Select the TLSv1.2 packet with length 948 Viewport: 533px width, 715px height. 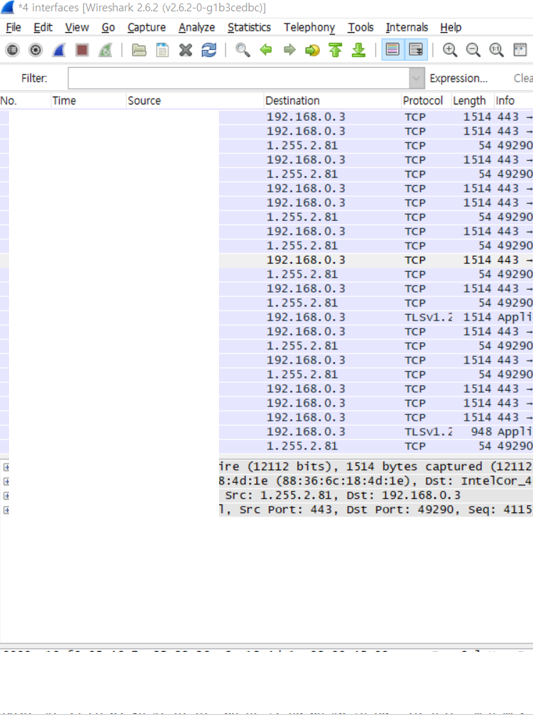coord(266,432)
